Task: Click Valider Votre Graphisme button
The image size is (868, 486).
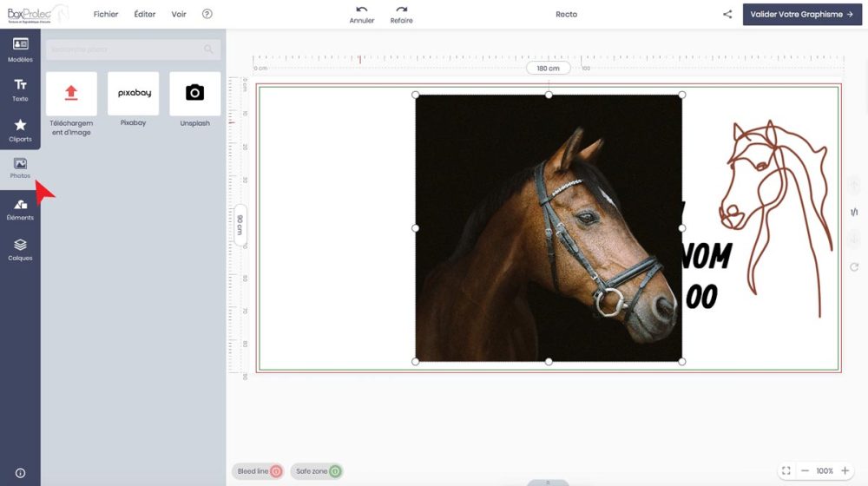Action: click(802, 14)
